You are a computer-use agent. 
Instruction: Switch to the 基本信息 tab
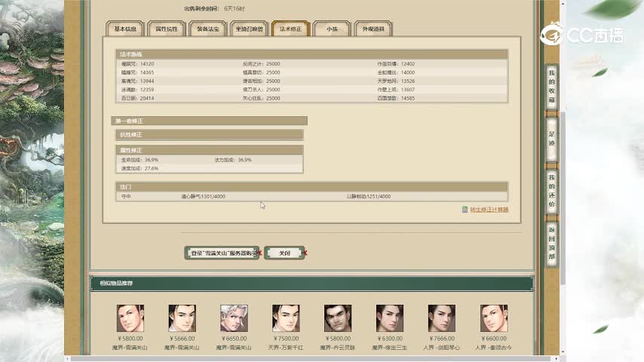125,29
